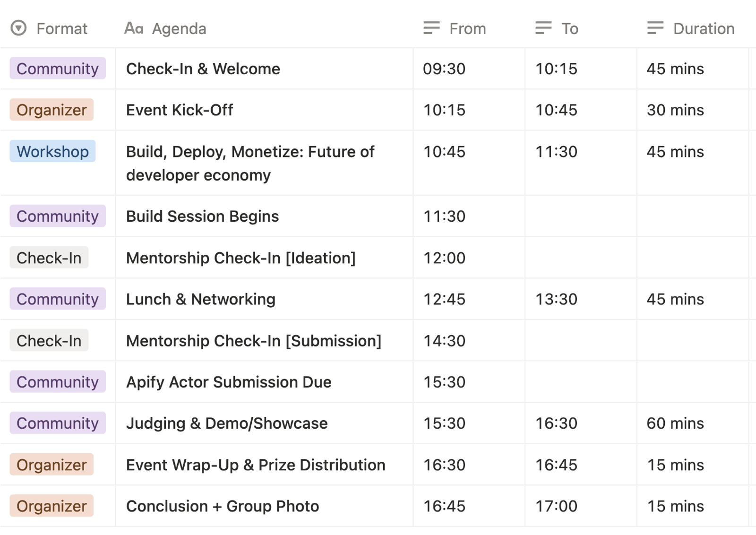The width and height of the screenshot is (756, 535).
Task: Click the text-lines icon beside To
Action: pos(543,28)
